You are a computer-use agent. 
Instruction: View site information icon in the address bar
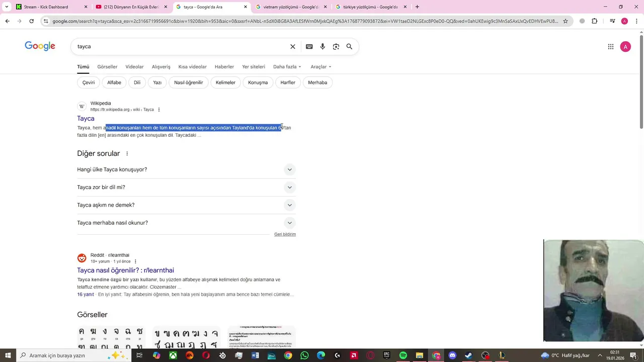[x=46, y=21]
